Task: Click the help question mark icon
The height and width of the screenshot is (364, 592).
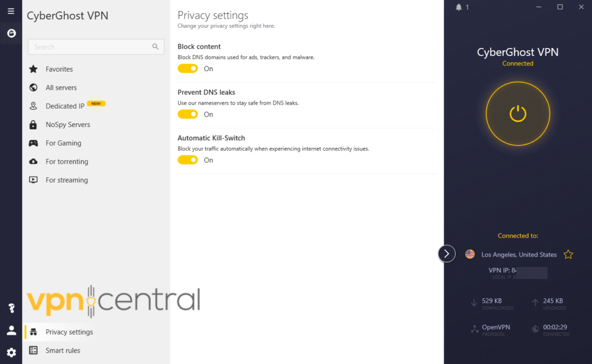Action: pyautogui.click(x=11, y=309)
